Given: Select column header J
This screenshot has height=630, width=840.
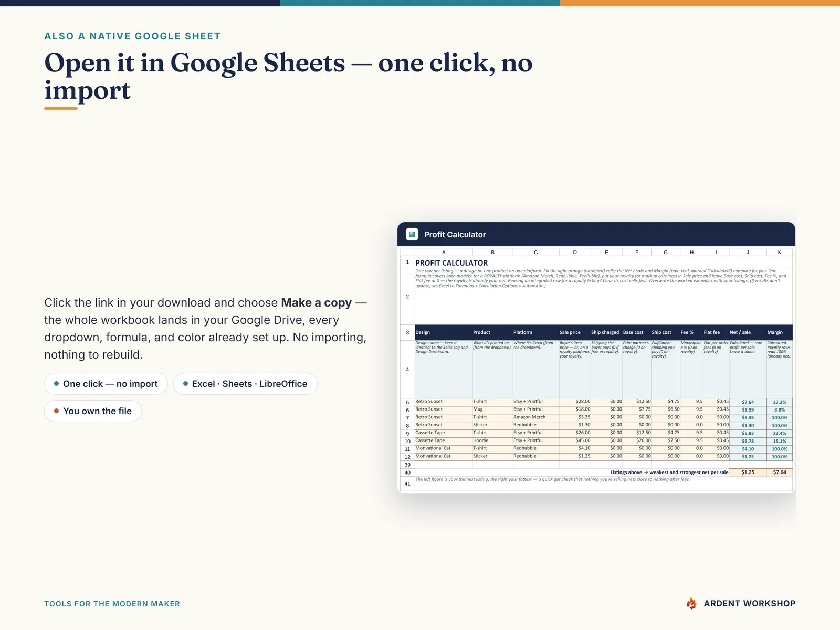Looking at the screenshot, I should [x=748, y=253].
